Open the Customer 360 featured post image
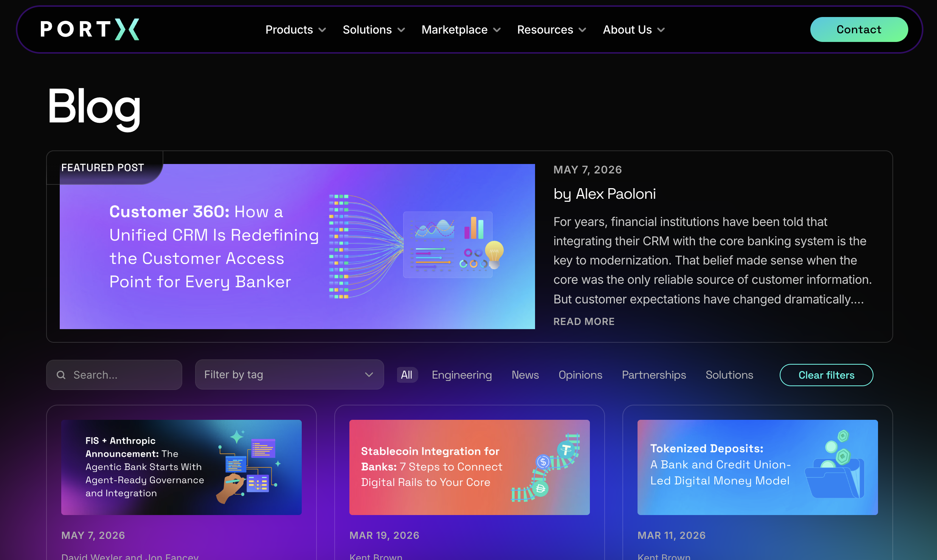The width and height of the screenshot is (937, 560). pos(297,246)
